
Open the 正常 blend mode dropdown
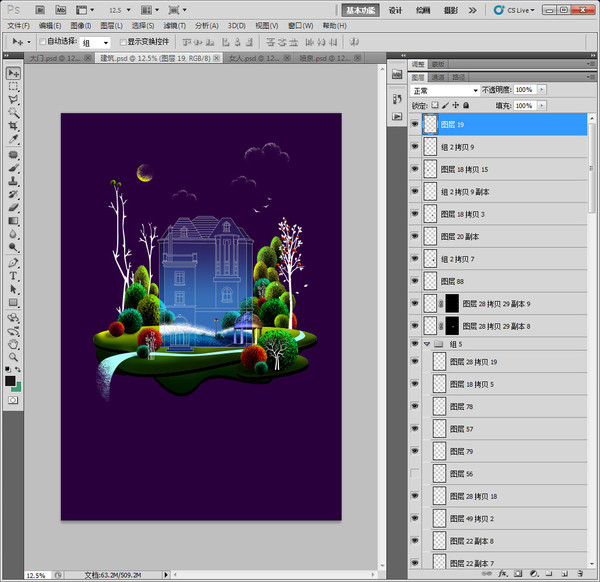pyautogui.click(x=445, y=90)
